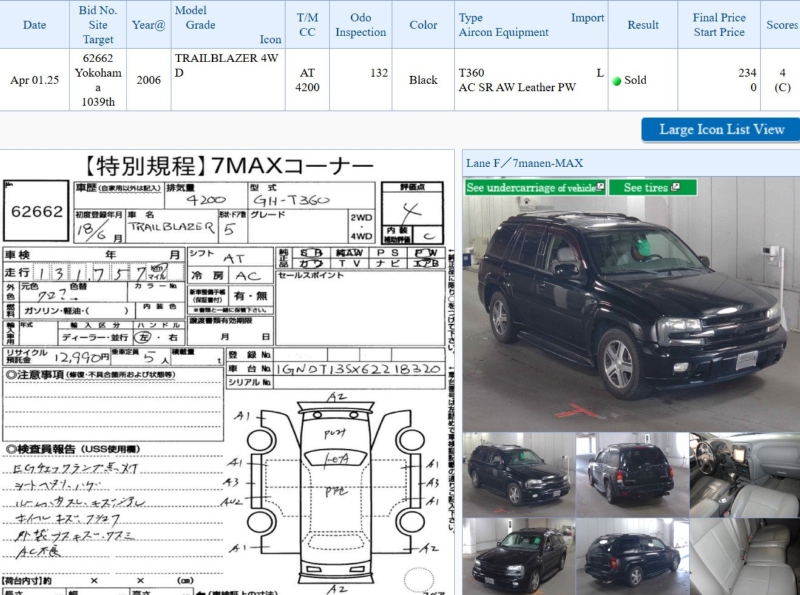The height and width of the screenshot is (595, 800).
Task: Open the rear seats interior thumbnail
Action: tap(744, 556)
